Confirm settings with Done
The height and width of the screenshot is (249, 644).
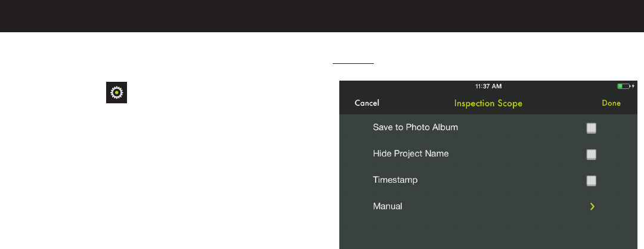point(611,103)
